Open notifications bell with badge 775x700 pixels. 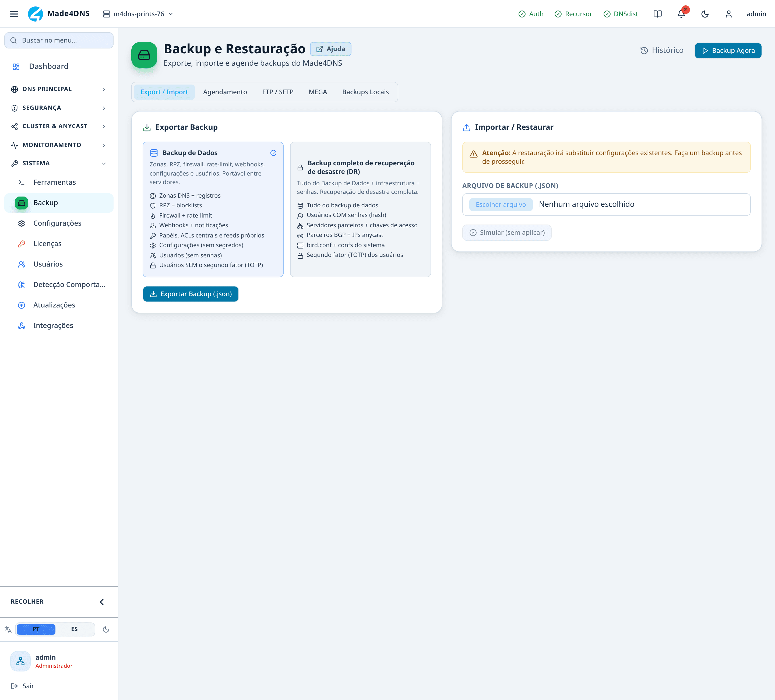click(681, 14)
